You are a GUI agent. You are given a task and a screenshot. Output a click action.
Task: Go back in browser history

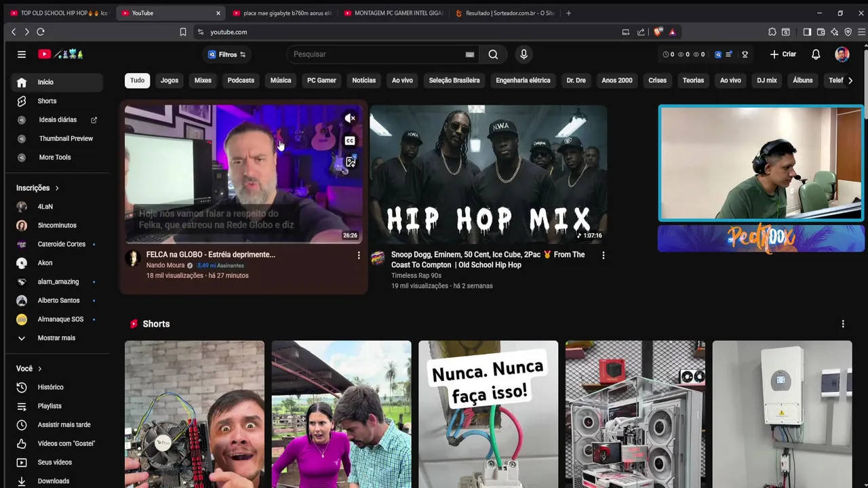14,32
